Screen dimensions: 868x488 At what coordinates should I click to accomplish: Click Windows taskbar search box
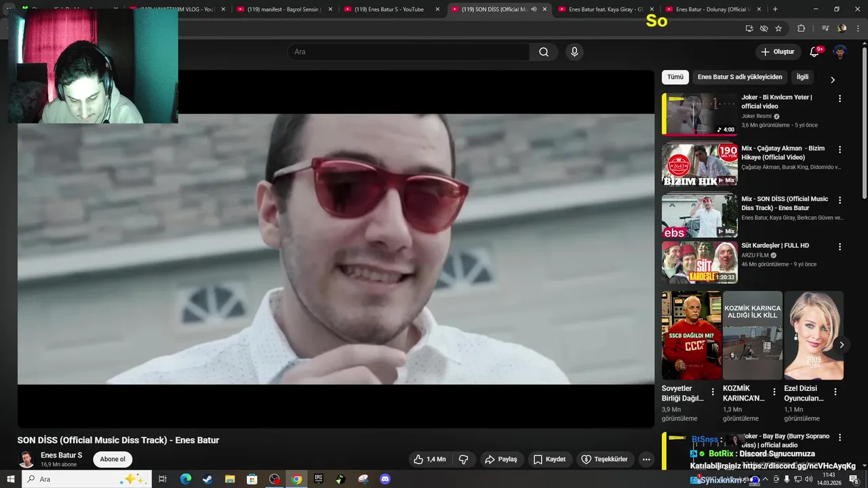87,479
